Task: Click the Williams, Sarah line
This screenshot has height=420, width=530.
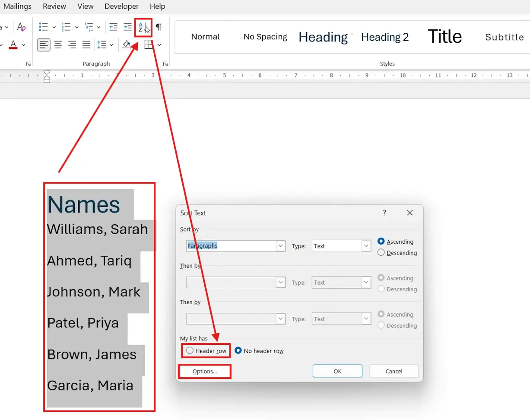Action: (x=97, y=229)
